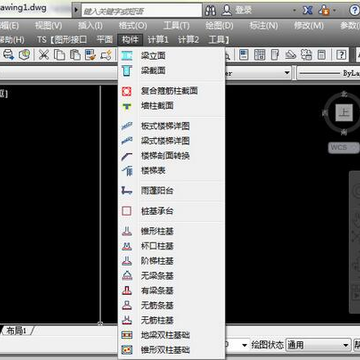360x360 pixels.
Task: Select 楼梯表 menu item
Action: coord(172,171)
